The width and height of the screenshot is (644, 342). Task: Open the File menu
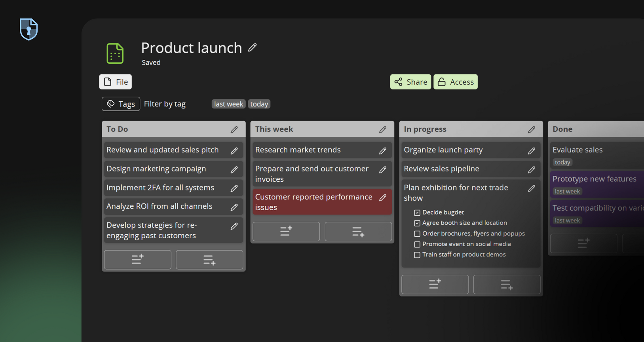(x=116, y=82)
